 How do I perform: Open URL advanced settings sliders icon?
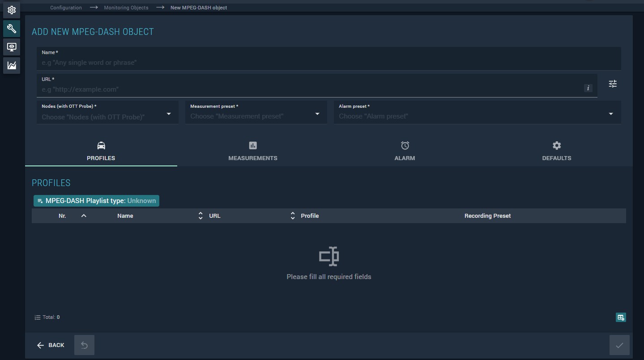[x=613, y=84]
